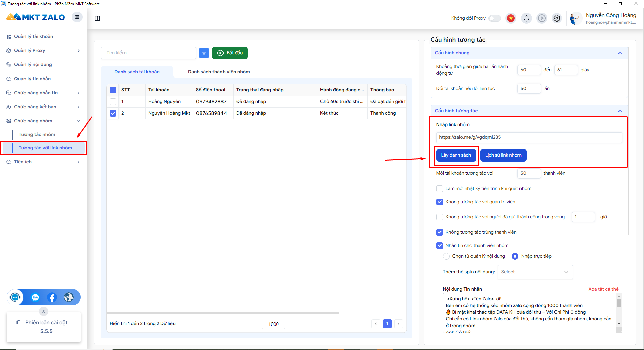Screen dimensions: 644x350
Task: Click the Quản lý nội dung sidebar icon
Action: (9, 65)
